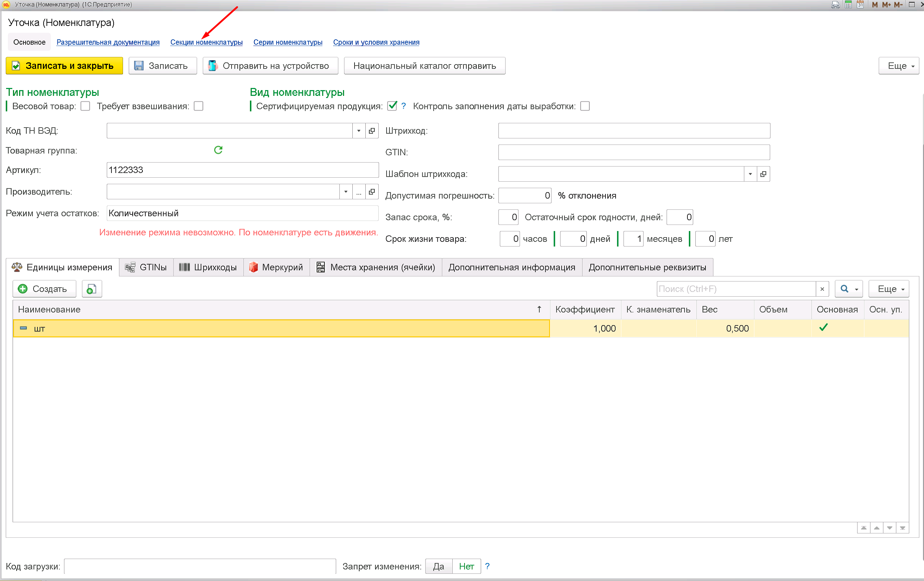Viewport: 924px width, 581px height.
Task: Click the Допустимая погрешность value field
Action: [525, 196]
